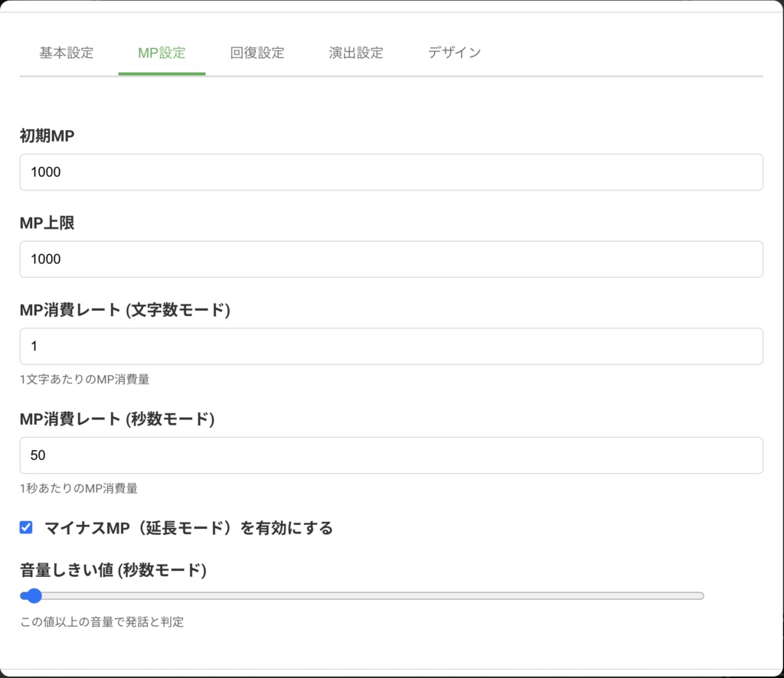This screenshot has height=678, width=784.
Task: Switch to the 基本設定 tab
Action: click(x=65, y=53)
